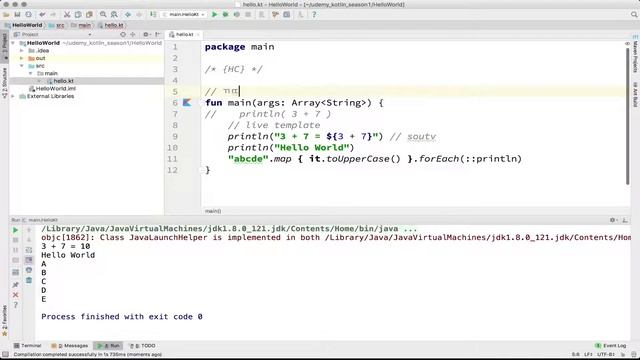Click the Back navigation arrow in toolbar
The width and height of the screenshot is (640, 360).
(x=128, y=15)
